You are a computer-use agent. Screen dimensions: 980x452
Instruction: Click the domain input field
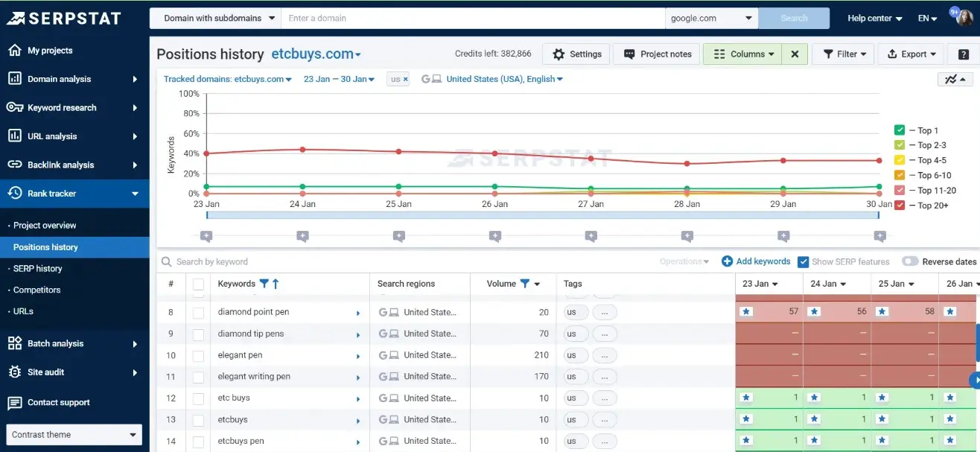(473, 18)
